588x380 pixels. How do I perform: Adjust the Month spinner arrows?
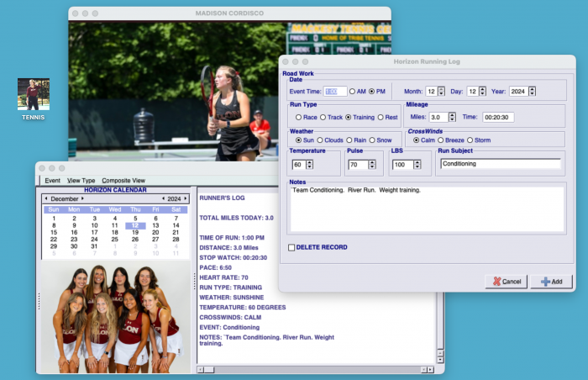tap(442, 92)
